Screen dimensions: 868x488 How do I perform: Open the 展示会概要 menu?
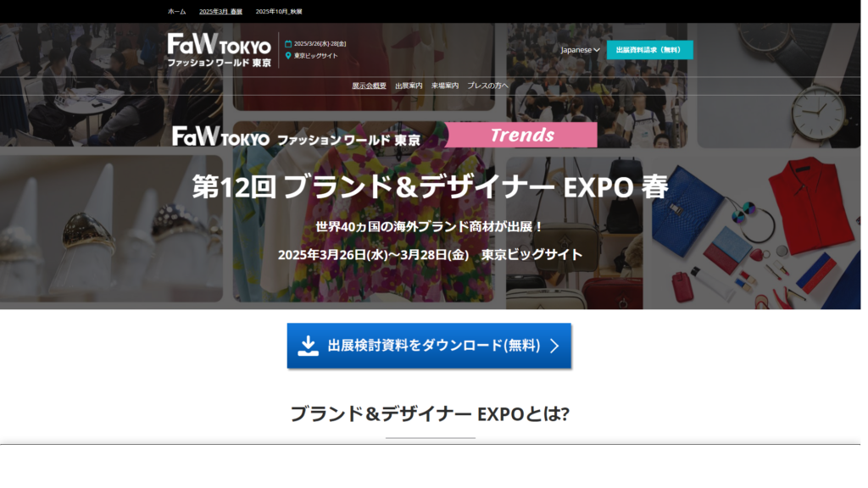pyautogui.click(x=370, y=86)
